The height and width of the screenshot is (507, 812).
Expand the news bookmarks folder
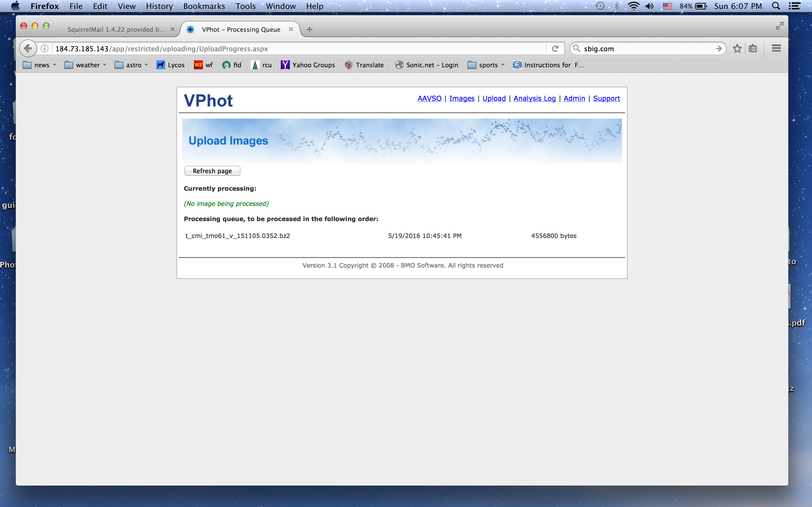[x=39, y=65]
